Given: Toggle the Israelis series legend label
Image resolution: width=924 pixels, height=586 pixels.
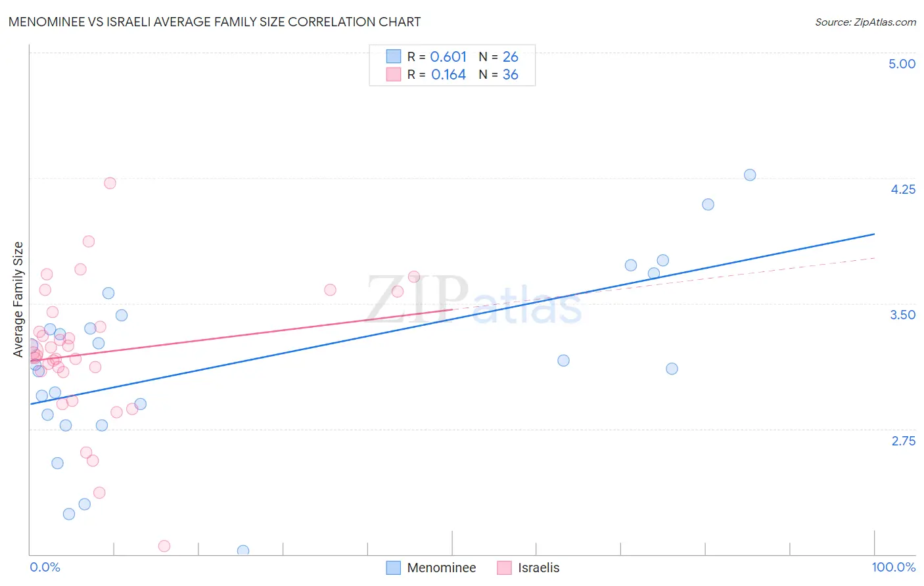Looking at the screenshot, I should [538, 568].
